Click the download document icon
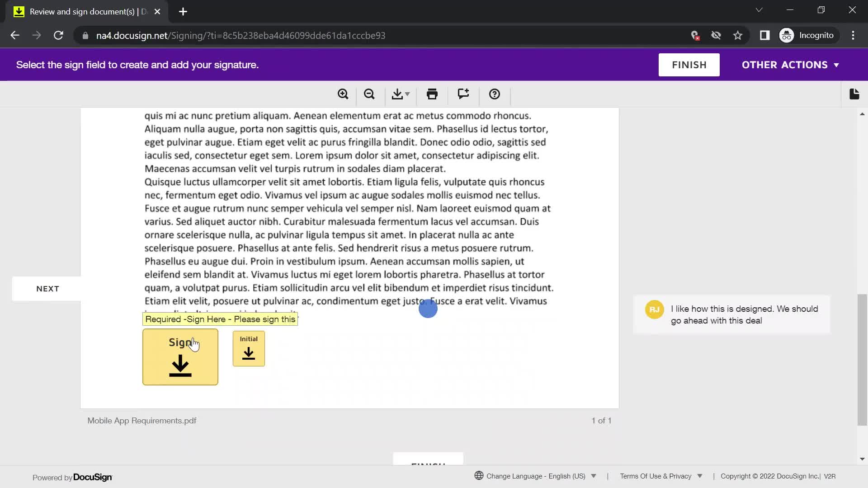Screen dimensions: 868x488 tap(400, 94)
